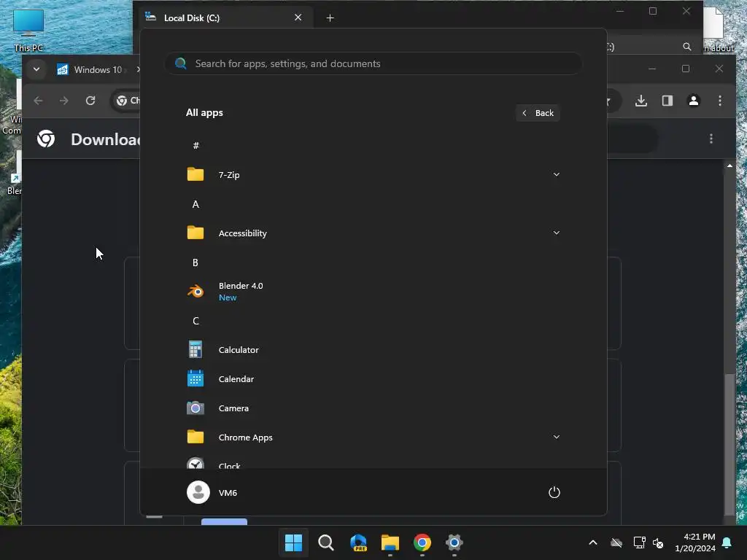Click the OneDrive cloud icon in tray
The height and width of the screenshot is (560, 747).
pyautogui.click(x=616, y=542)
